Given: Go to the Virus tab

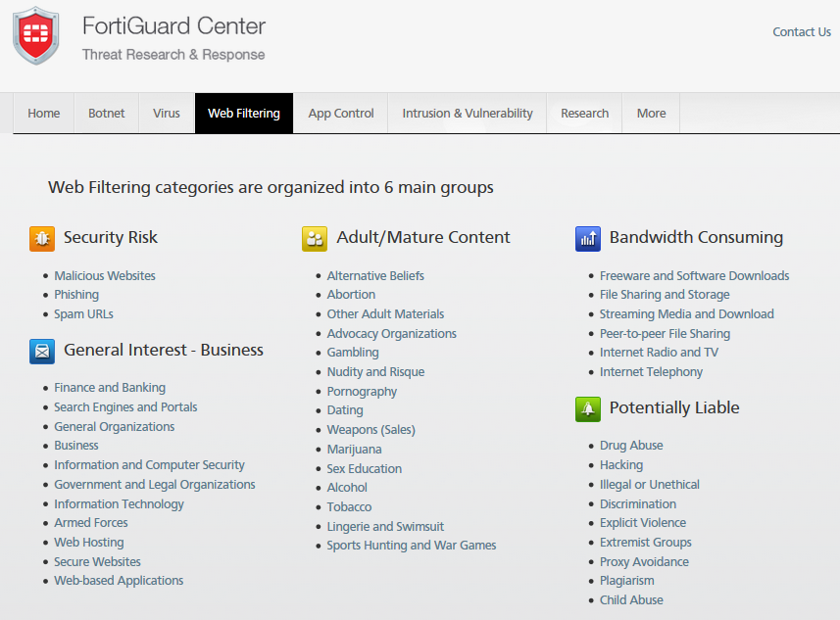Looking at the screenshot, I should [166, 113].
